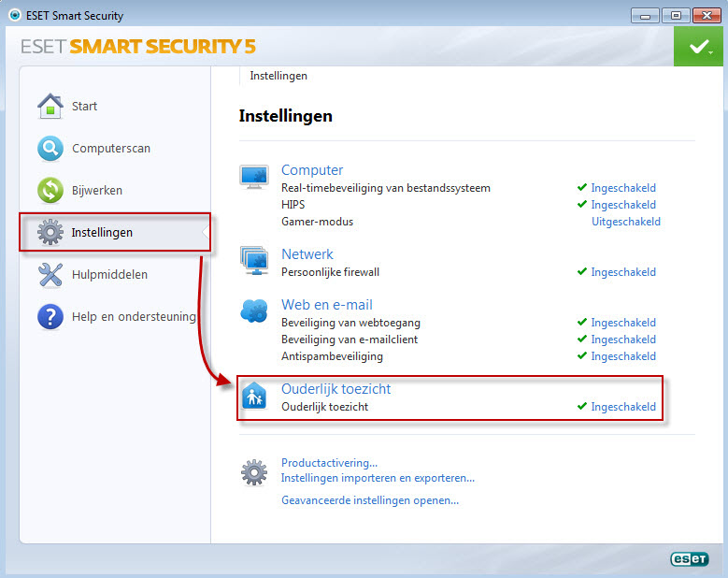Open Instellingen importeren en exporteren
The width and height of the screenshot is (728, 578).
378,478
